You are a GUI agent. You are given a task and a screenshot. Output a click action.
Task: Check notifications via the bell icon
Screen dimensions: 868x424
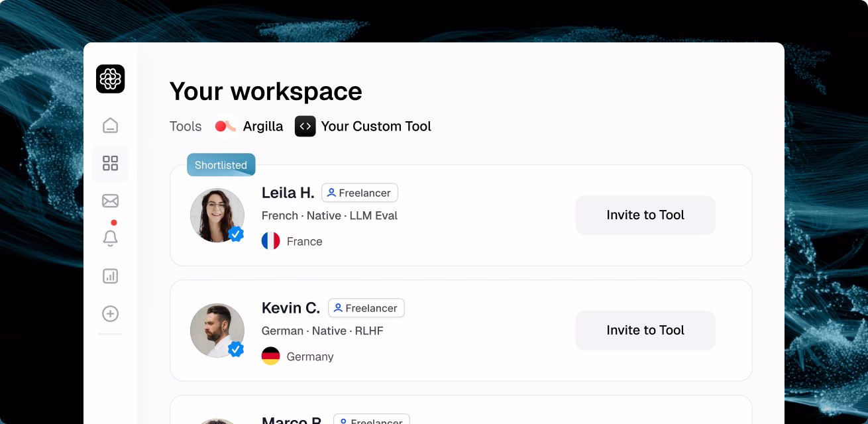(110, 238)
